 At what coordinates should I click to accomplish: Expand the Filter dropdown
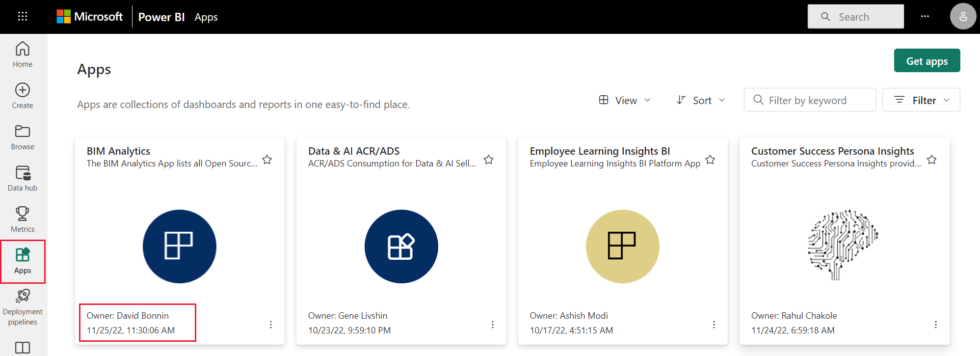click(x=921, y=100)
